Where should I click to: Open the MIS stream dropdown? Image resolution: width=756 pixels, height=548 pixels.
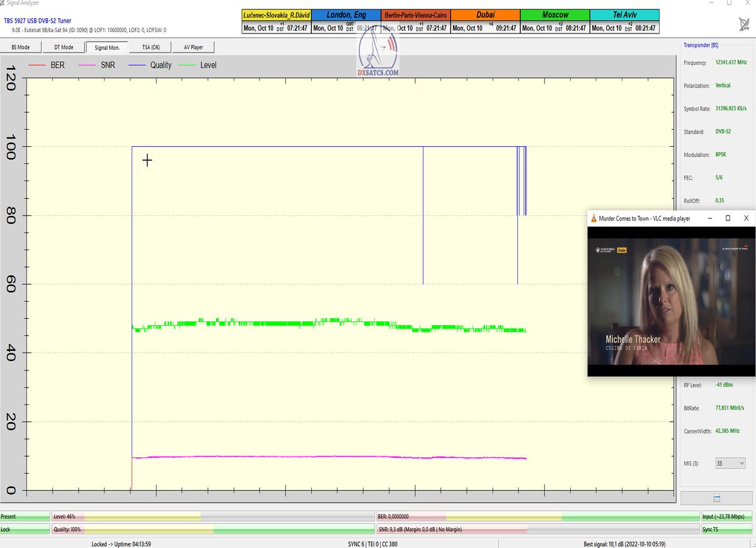[731, 463]
